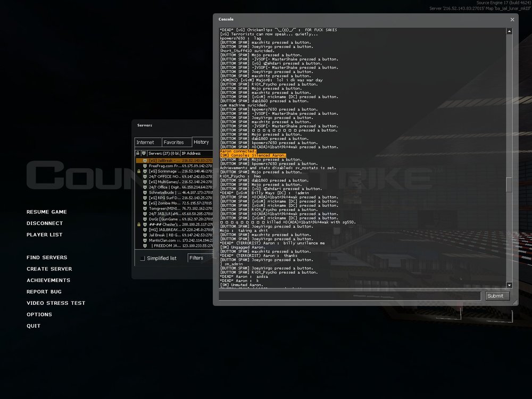Click the password lock column header icon
The image size is (532, 399).
pyautogui.click(x=138, y=153)
